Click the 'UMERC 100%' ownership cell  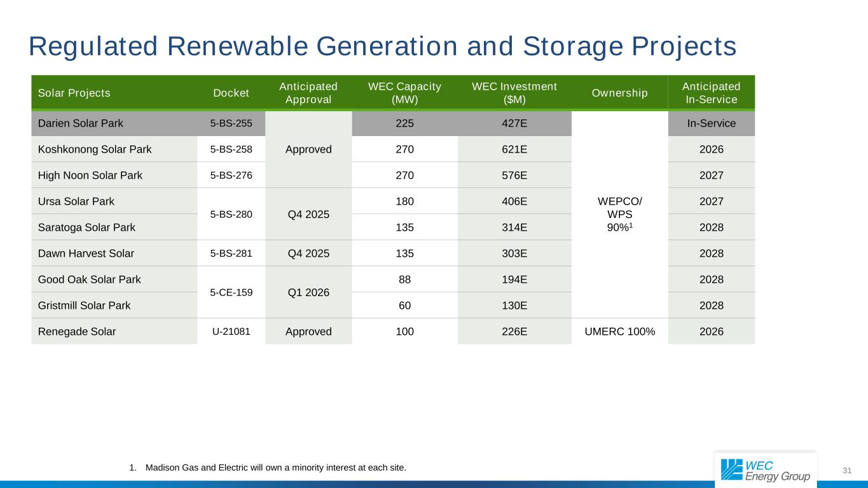pos(620,332)
